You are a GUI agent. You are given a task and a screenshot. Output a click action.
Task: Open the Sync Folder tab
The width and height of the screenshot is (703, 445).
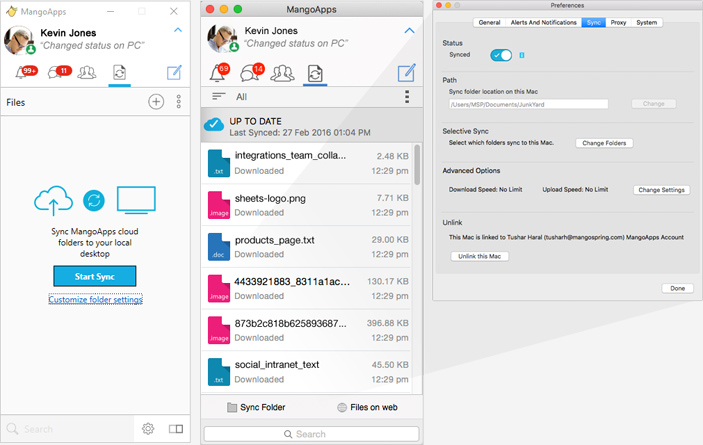pos(256,407)
